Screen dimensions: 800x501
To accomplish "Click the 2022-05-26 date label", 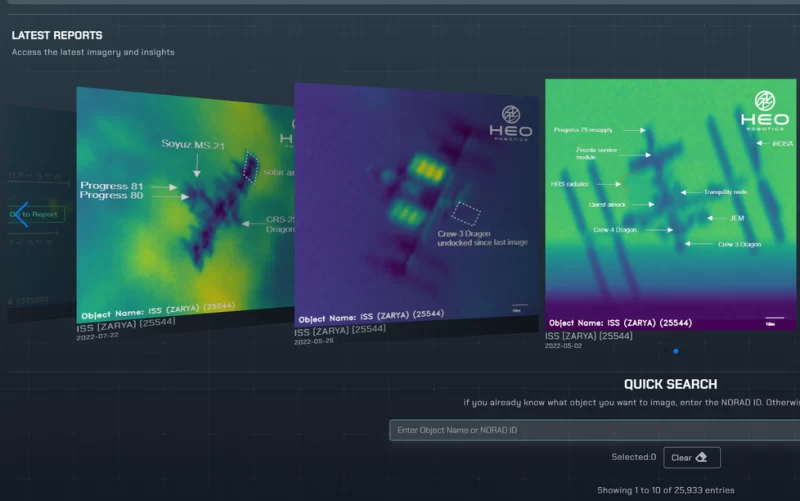I will point(314,341).
